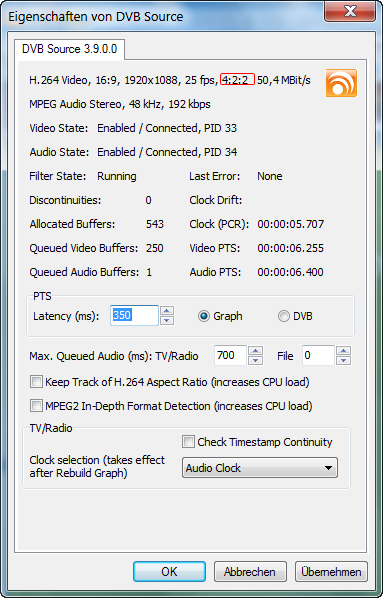383x598 pixels.
Task: Click the Video PTS value 00:00:06.255
Action: click(291, 248)
